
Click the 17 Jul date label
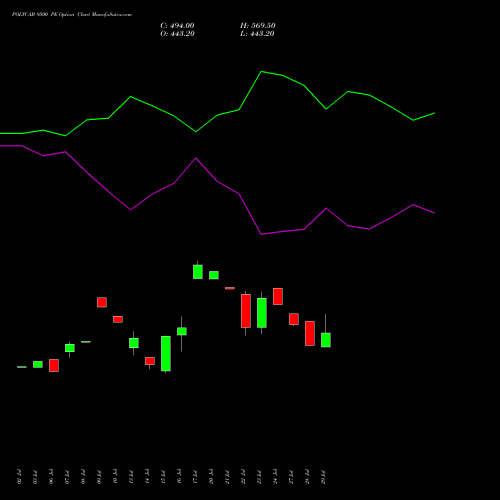[x=195, y=477]
